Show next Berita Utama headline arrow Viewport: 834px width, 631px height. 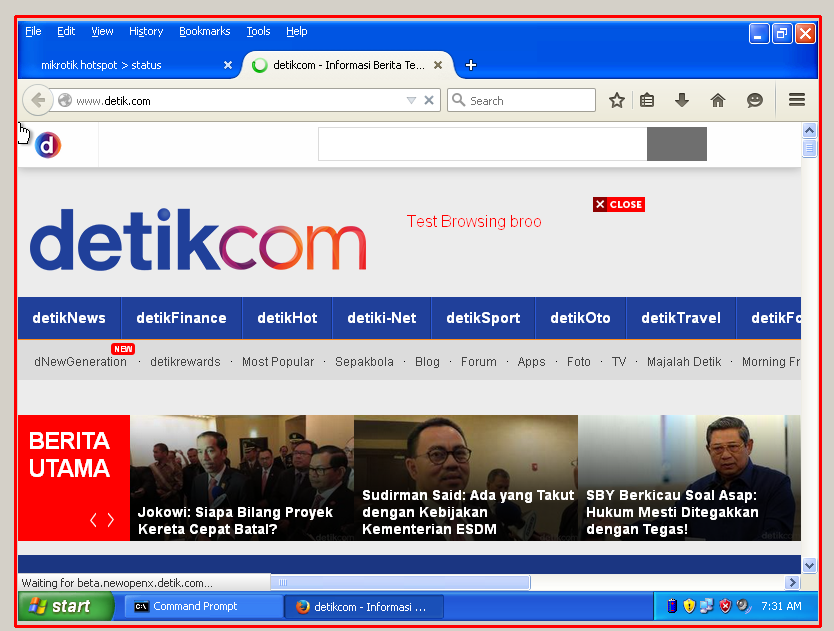point(111,520)
